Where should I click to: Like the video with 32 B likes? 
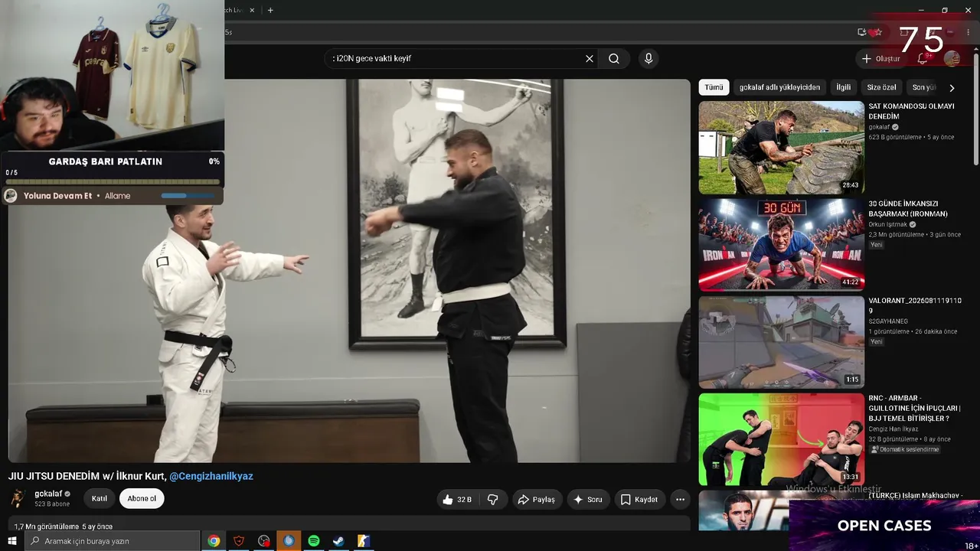456,500
